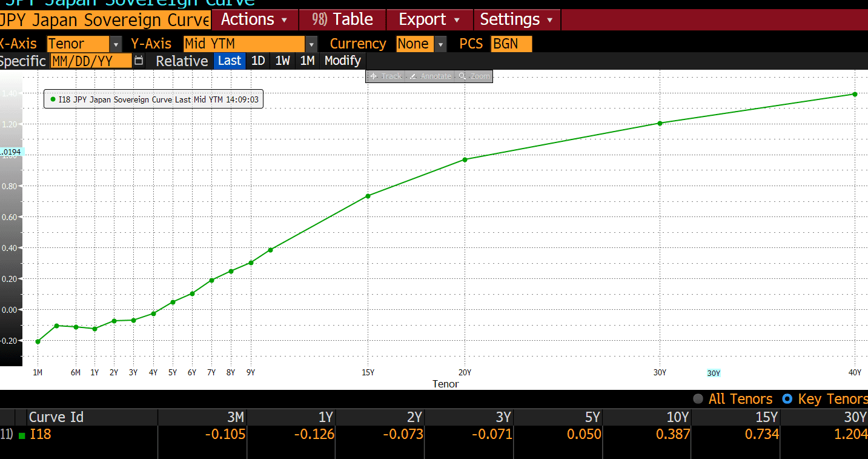The image size is (868, 459).
Task: Select the Last relative button
Action: click(230, 61)
